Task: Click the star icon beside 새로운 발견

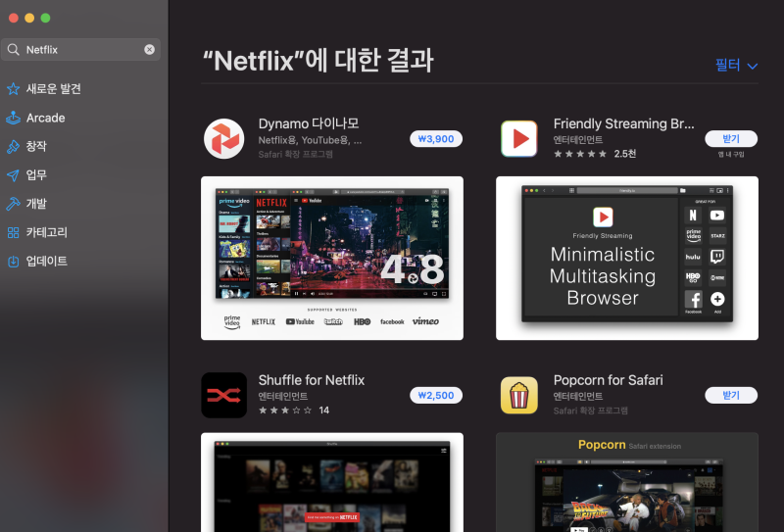Action: (x=13, y=89)
